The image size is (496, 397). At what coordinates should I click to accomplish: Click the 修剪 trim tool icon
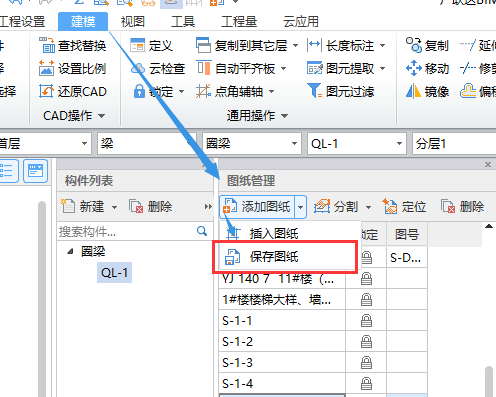[x=468, y=68]
